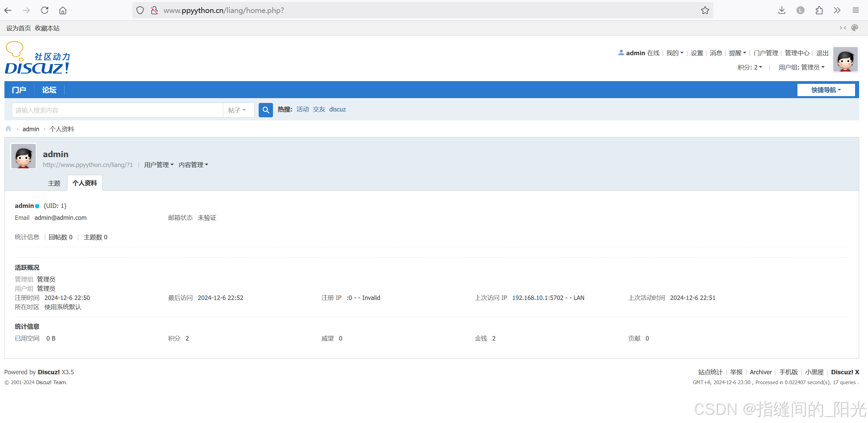The width and height of the screenshot is (868, 423).
Task: Switch to the 主题 tab
Action: 54,183
